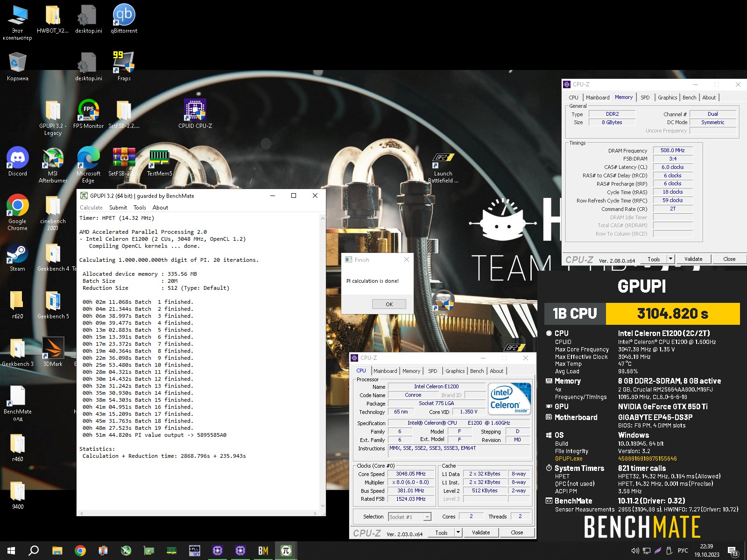Open About tab in upper CPU-Z window
Screen dimensions: 747x560
[x=709, y=98]
